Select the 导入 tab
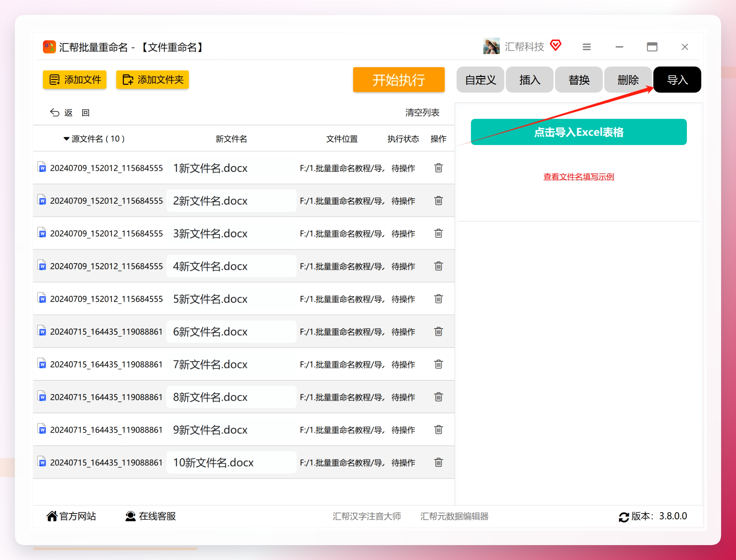Image resolution: width=736 pixels, height=560 pixels. [x=677, y=80]
